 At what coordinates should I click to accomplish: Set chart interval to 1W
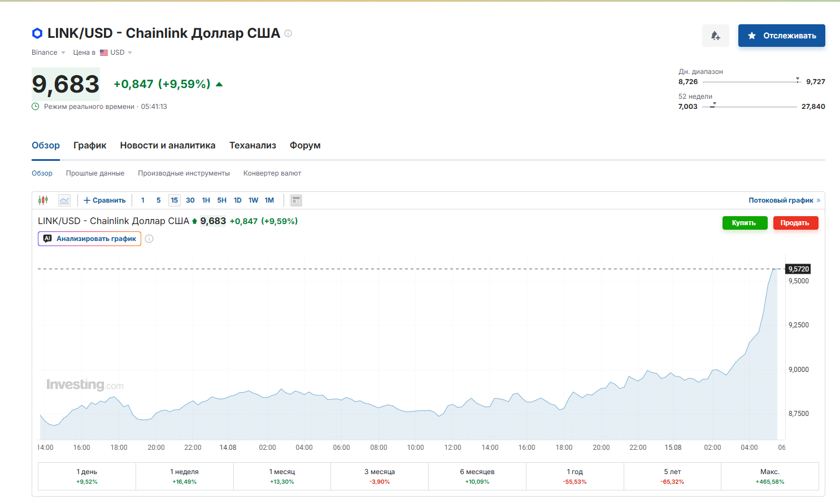(x=254, y=200)
